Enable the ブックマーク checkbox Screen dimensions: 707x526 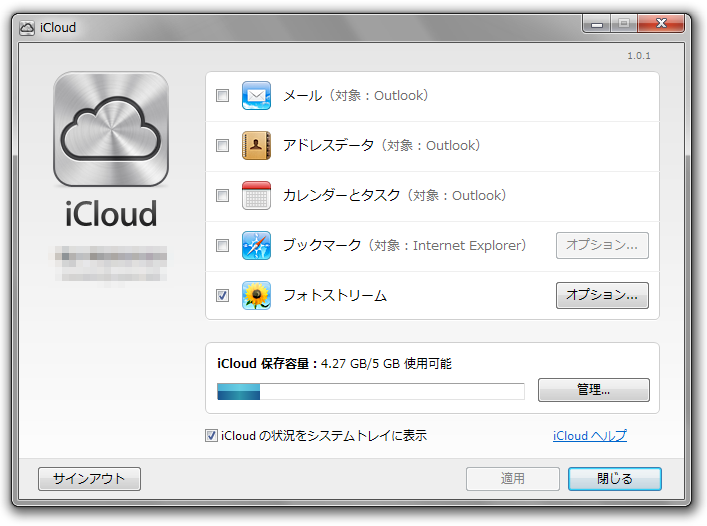pyautogui.click(x=223, y=246)
